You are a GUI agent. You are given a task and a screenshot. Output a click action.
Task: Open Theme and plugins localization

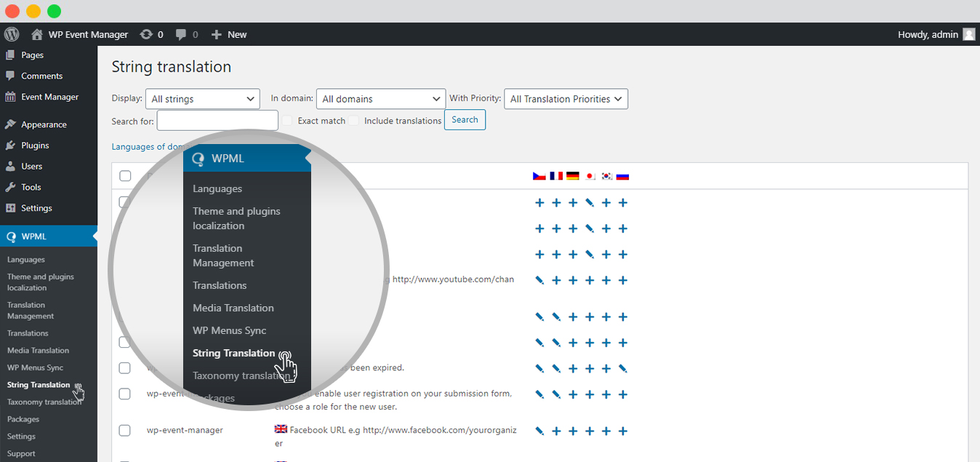click(41, 282)
